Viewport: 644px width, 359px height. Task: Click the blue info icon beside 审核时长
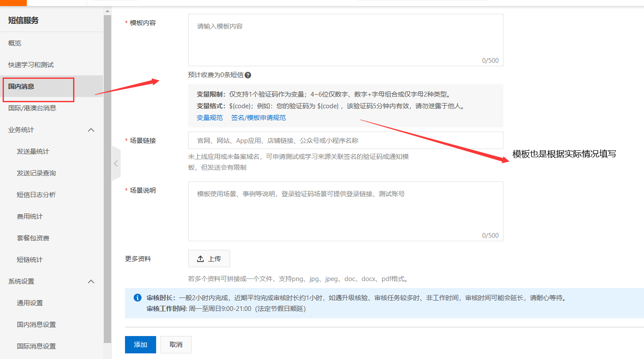138,298
